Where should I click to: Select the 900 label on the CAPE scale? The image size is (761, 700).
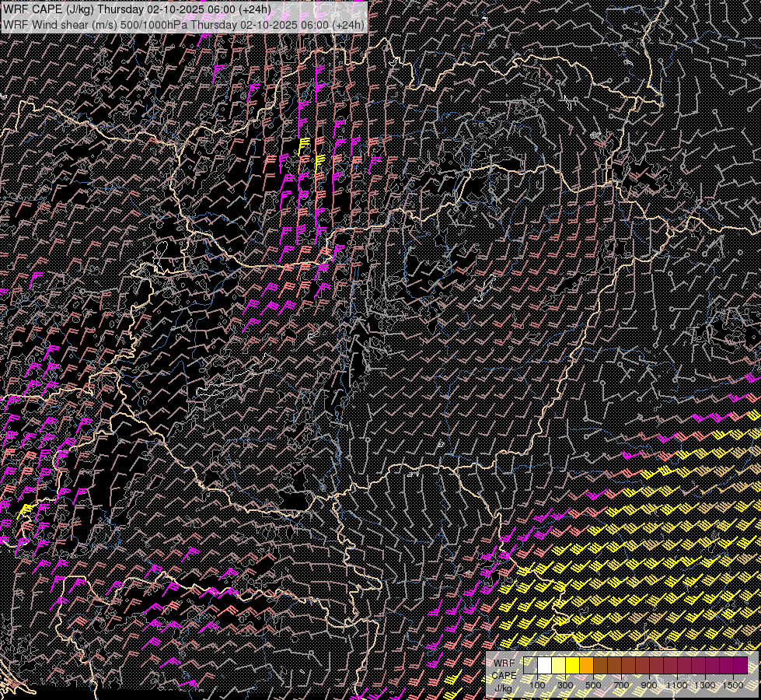pos(649,685)
